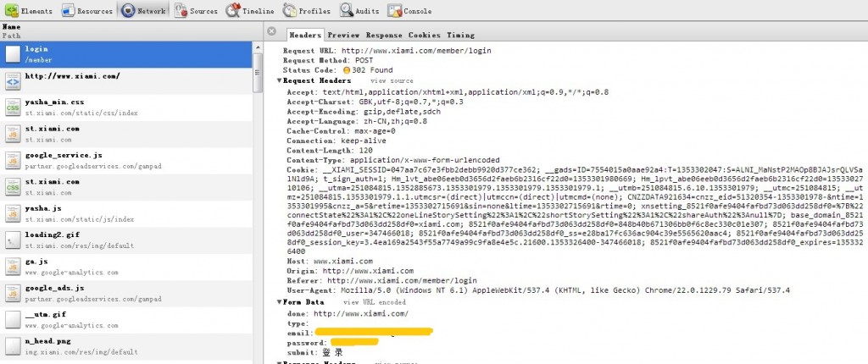
Task: Select the __utm.gif request
Action: [x=126, y=320]
